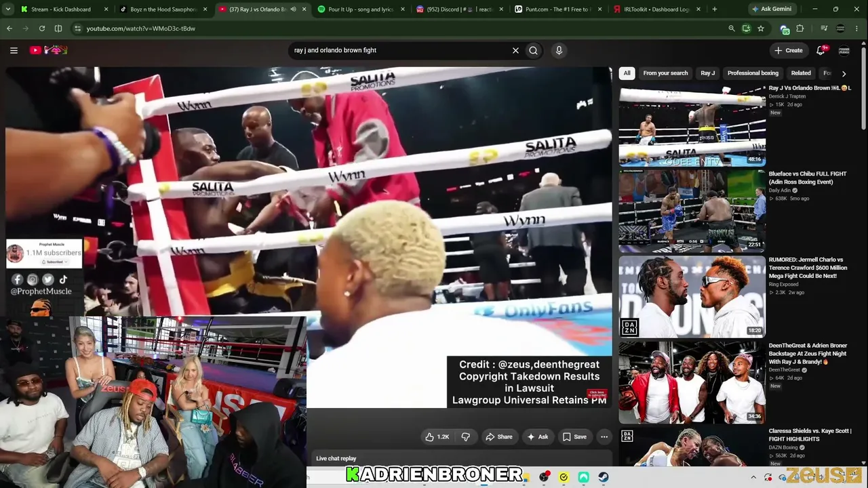
Task: Select the Related filter chip
Action: point(801,73)
